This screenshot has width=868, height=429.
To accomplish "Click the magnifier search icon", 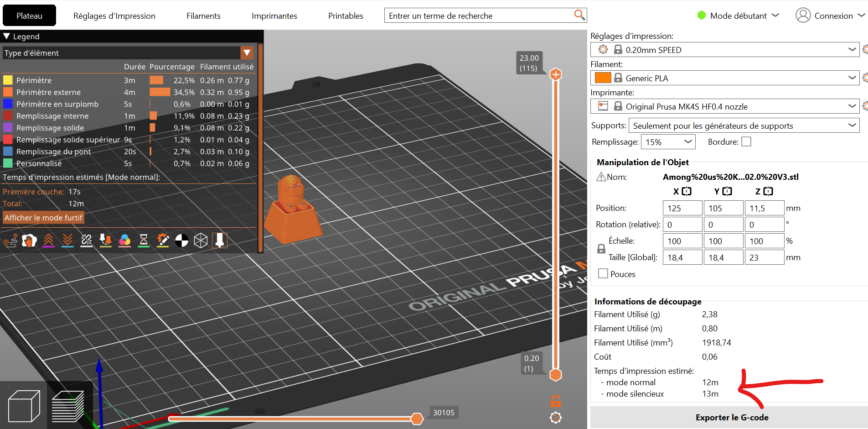I will tap(579, 15).
